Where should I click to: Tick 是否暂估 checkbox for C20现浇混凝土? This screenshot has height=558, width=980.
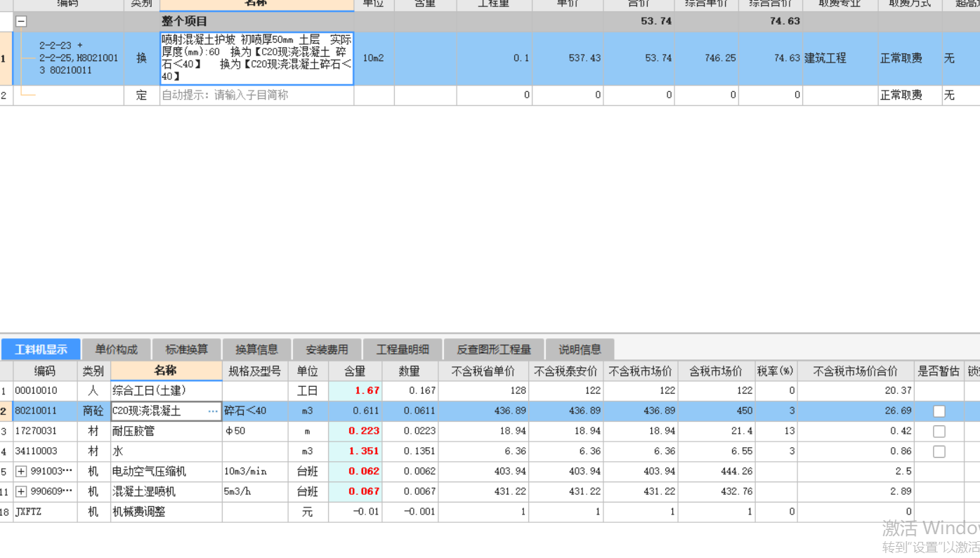[939, 411]
